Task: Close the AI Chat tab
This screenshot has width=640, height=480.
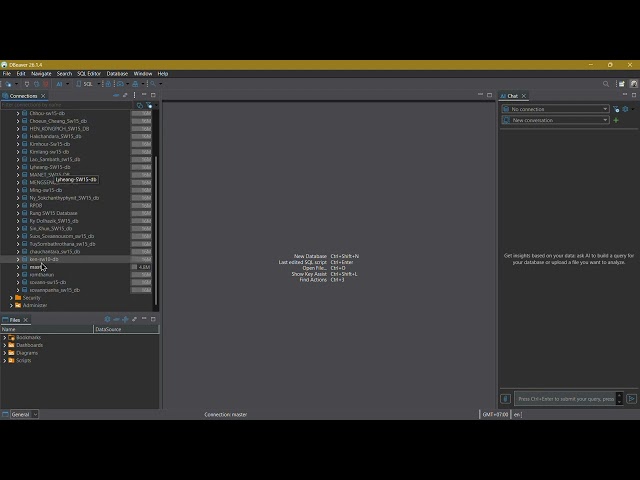Action: [524, 96]
